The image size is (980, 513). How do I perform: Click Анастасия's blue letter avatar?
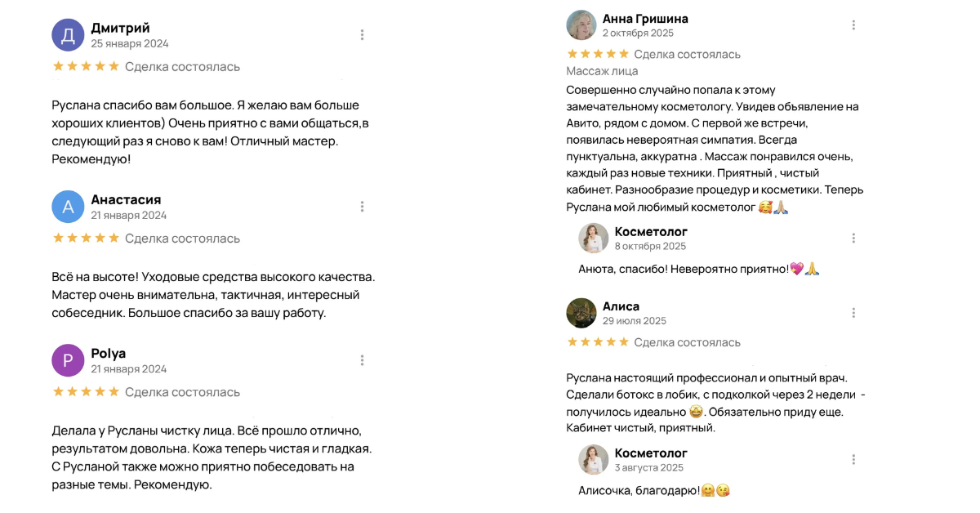coord(68,207)
